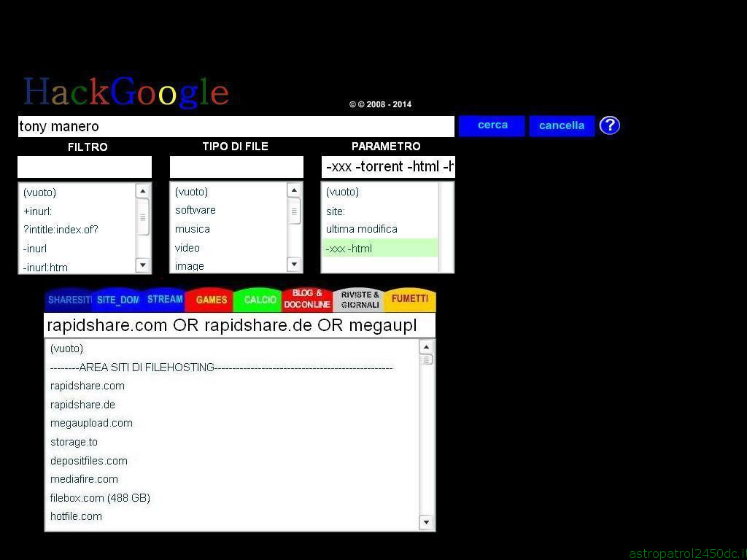Select site: in the PARAMETRO list
Viewport: 747px width, 560px height.
pos(380,211)
